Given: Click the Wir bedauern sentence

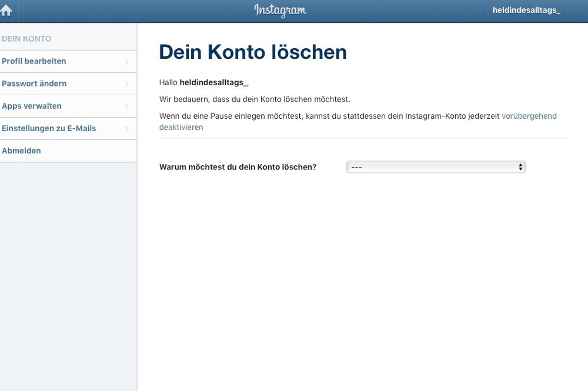Looking at the screenshot, I should pos(255,99).
